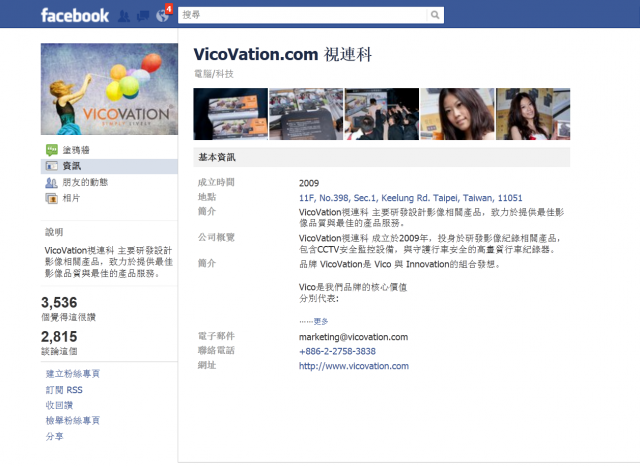Screen dimensions: 640x466
Task: Click the 地點 label
Action: tap(207, 197)
